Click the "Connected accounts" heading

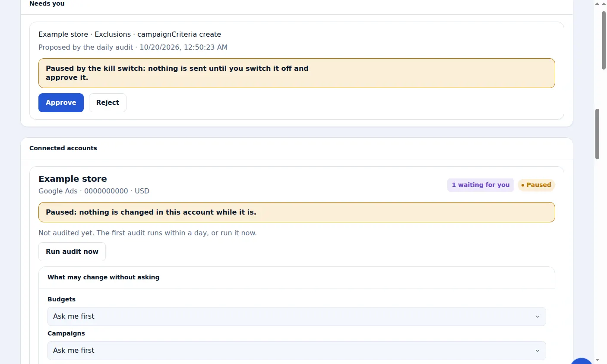(63, 148)
